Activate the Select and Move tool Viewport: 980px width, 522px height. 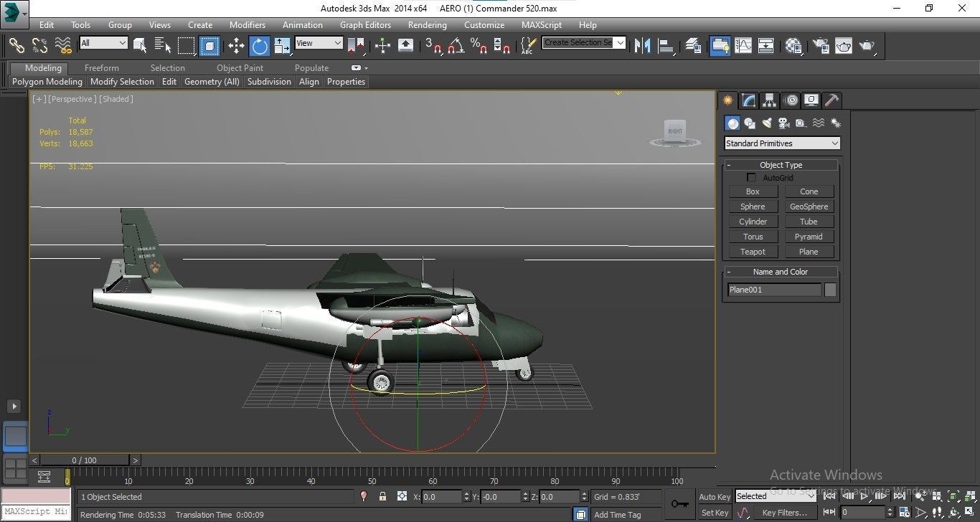tap(236, 46)
